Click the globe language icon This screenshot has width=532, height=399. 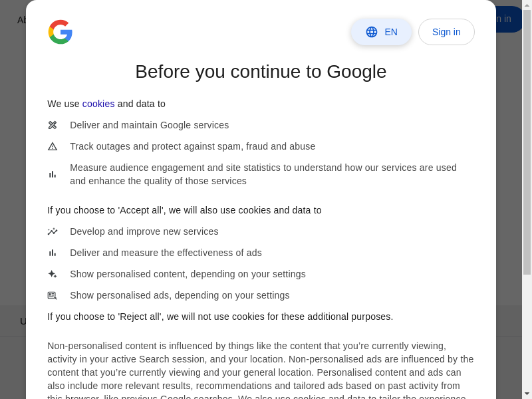372,32
